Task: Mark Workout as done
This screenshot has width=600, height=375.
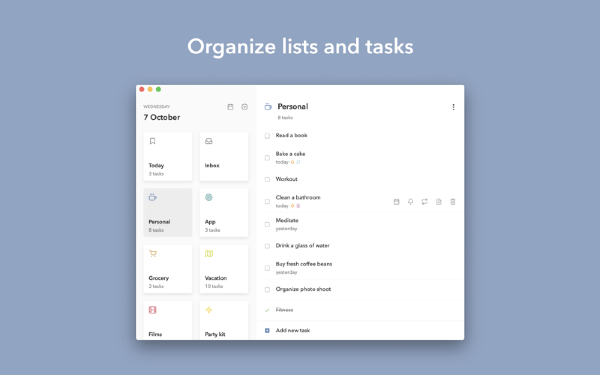Action: pyautogui.click(x=267, y=179)
